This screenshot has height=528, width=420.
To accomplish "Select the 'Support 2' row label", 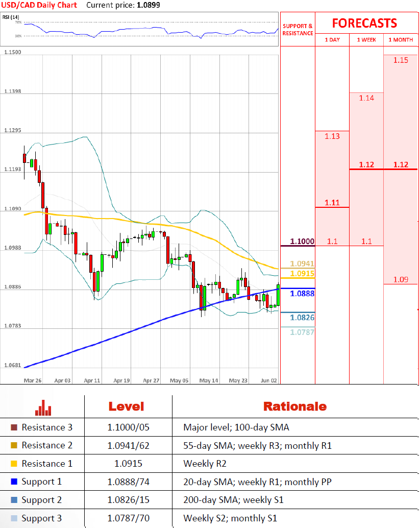I will [42, 500].
